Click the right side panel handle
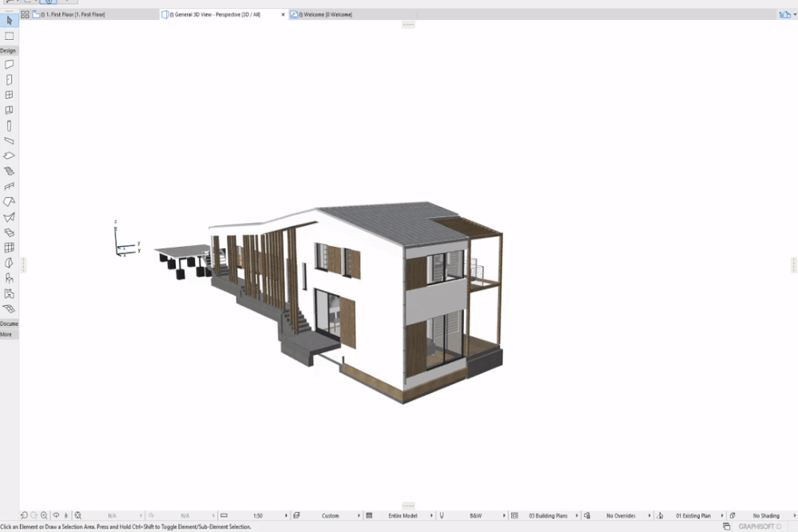The width and height of the screenshot is (798, 532). (794, 264)
